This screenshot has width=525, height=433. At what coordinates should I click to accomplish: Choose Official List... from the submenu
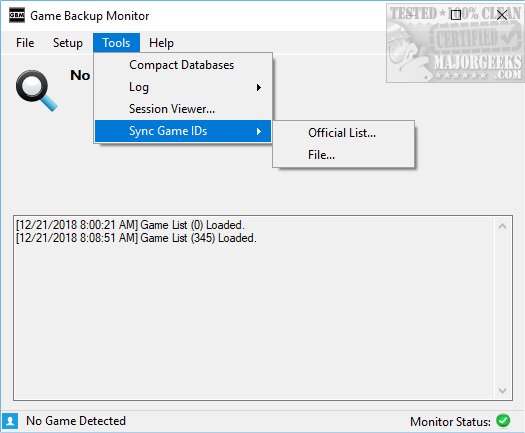(344, 133)
